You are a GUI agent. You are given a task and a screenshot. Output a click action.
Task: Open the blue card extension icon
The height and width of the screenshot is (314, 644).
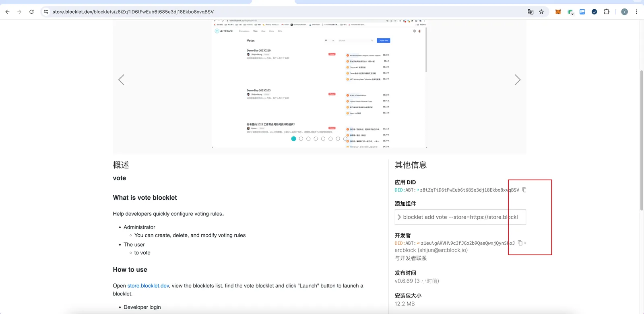pos(582,12)
